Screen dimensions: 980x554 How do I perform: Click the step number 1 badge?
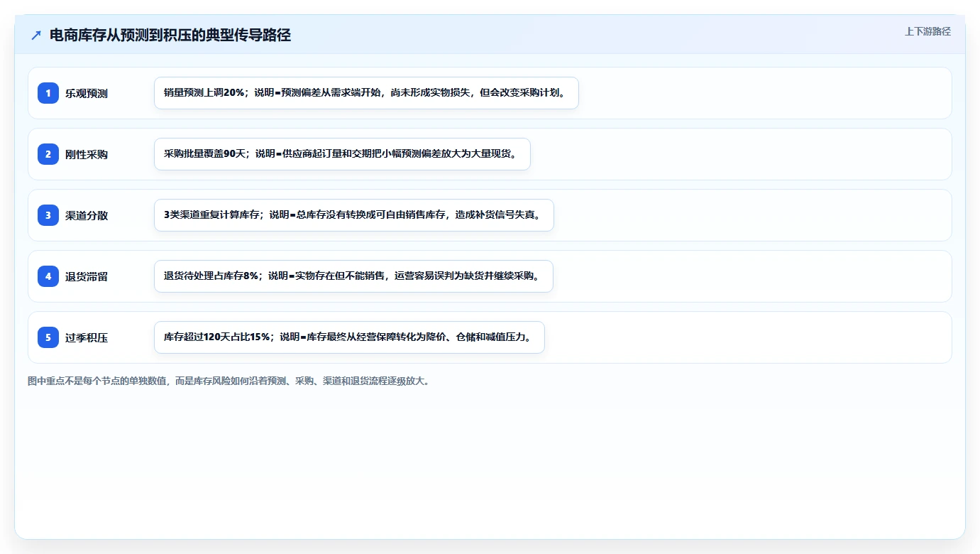[x=48, y=93]
